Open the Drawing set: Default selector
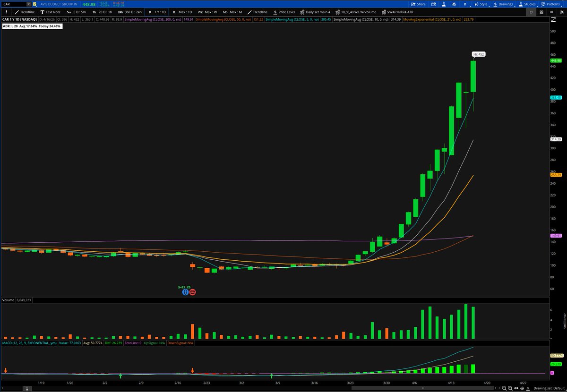The image size is (567, 392). pos(549,388)
